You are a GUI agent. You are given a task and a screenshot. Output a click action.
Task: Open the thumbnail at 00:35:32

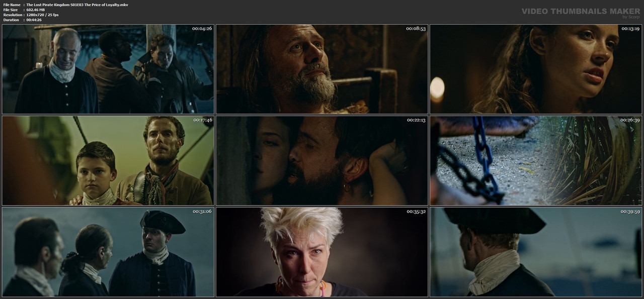(322, 252)
